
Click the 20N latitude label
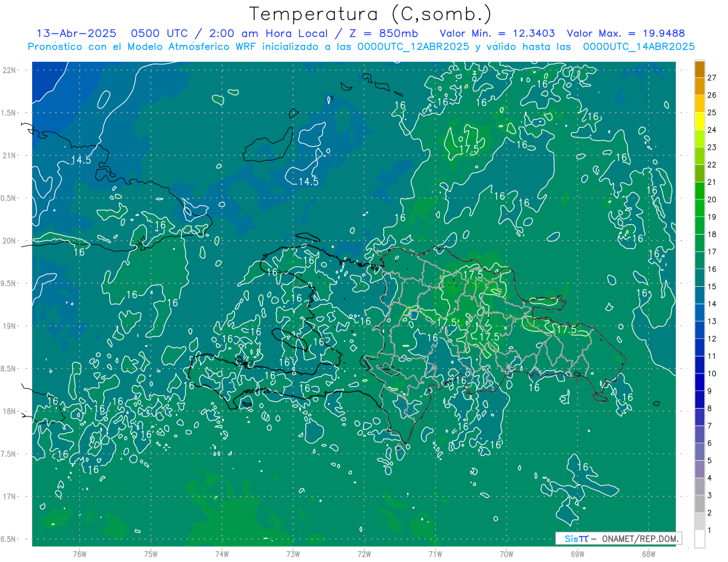[x=10, y=241]
